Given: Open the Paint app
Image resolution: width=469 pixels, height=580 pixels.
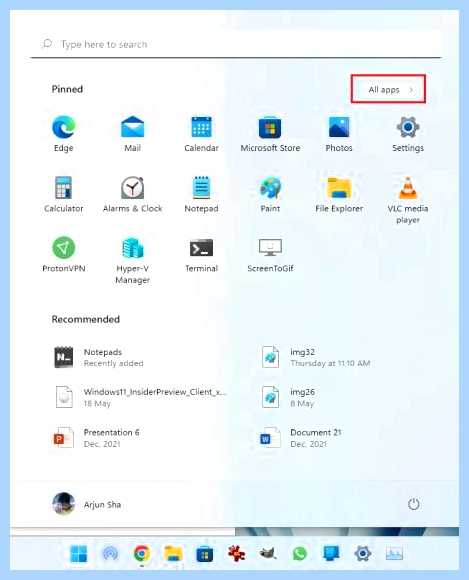Looking at the screenshot, I should pyautogui.click(x=270, y=194).
